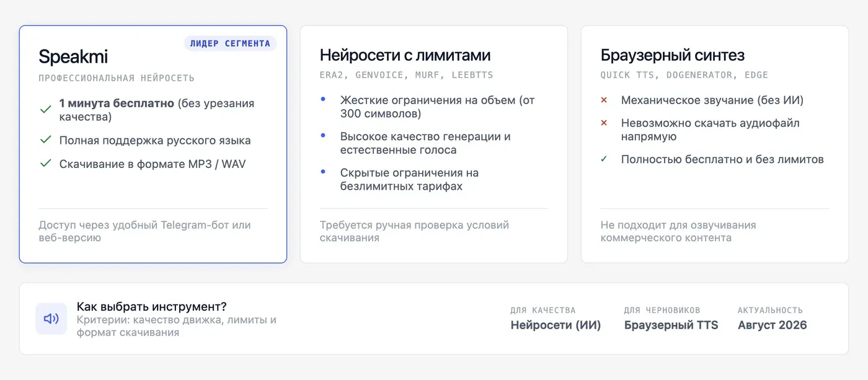The height and width of the screenshot is (380, 868).
Task: Click 'ПРОФЕССИОНАЛЬНАЯ НЕЙРОСЕТЬ' subtitle
Action: click(117, 78)
